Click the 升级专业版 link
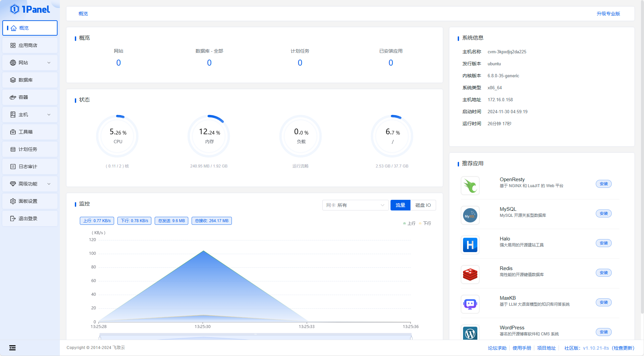This screenshot has height=356, width=644. (608, 14)
